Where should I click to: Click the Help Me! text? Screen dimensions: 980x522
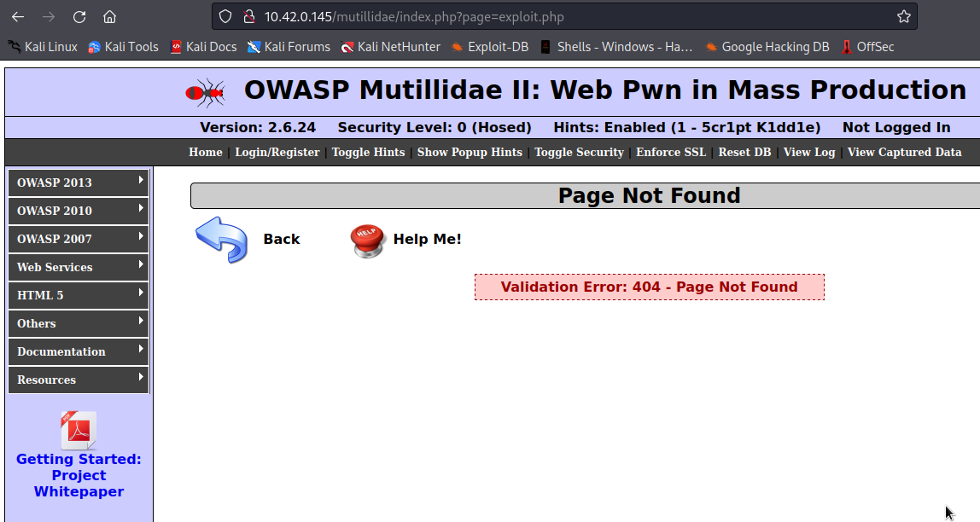coord(427,239)
